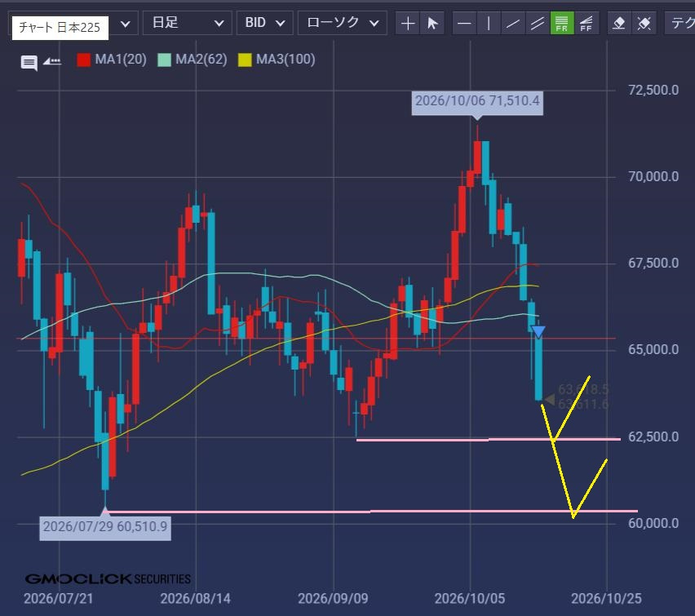Open the 日足 timeframe dropdown
Viewport: 695px width, 616px height.
click(187, 23)
